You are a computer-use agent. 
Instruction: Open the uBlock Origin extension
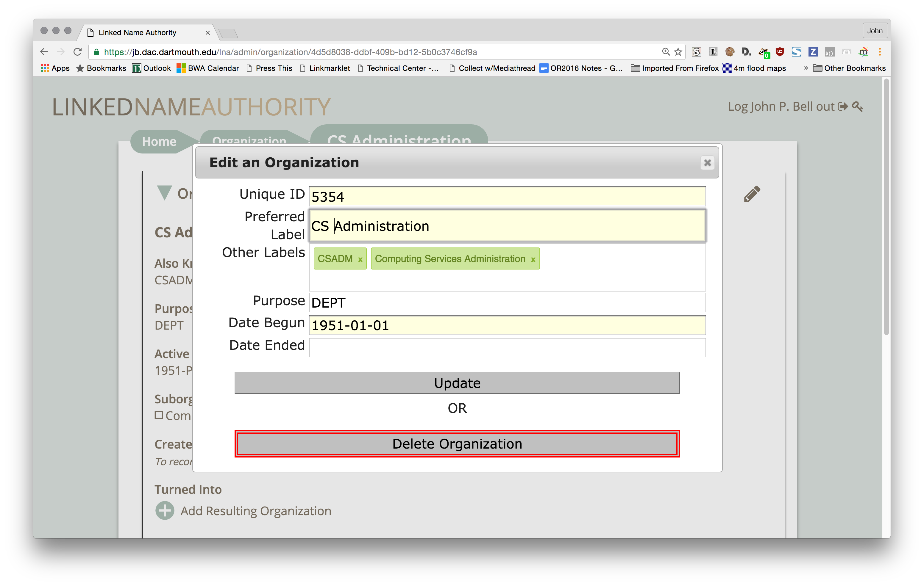pos(780,52)
